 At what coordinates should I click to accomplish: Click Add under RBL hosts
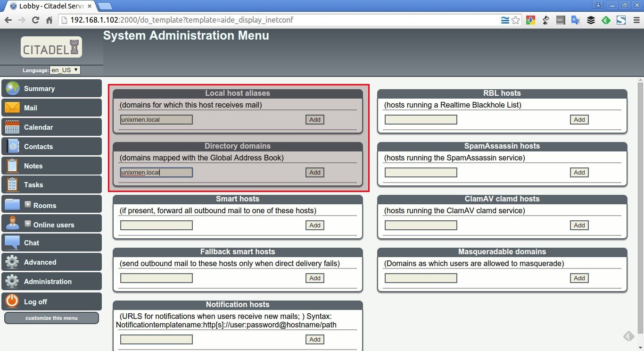[x=579, y=119]
